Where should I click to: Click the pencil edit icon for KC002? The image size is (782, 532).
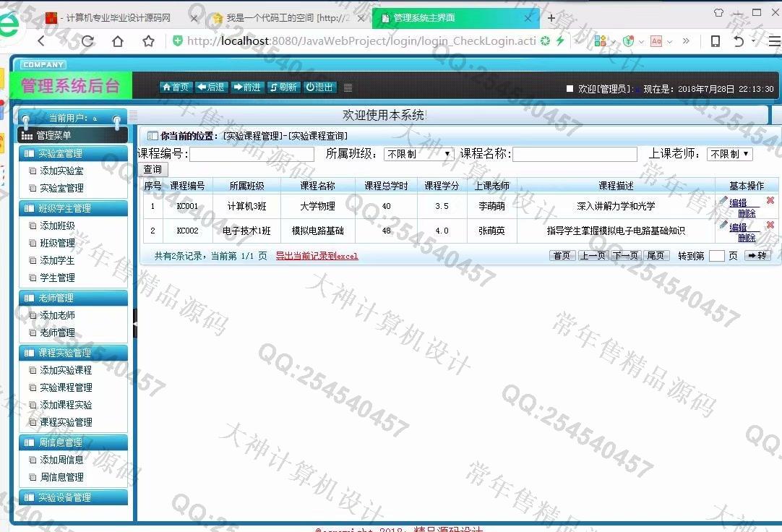pyautogui.click(x=723, y=226)
